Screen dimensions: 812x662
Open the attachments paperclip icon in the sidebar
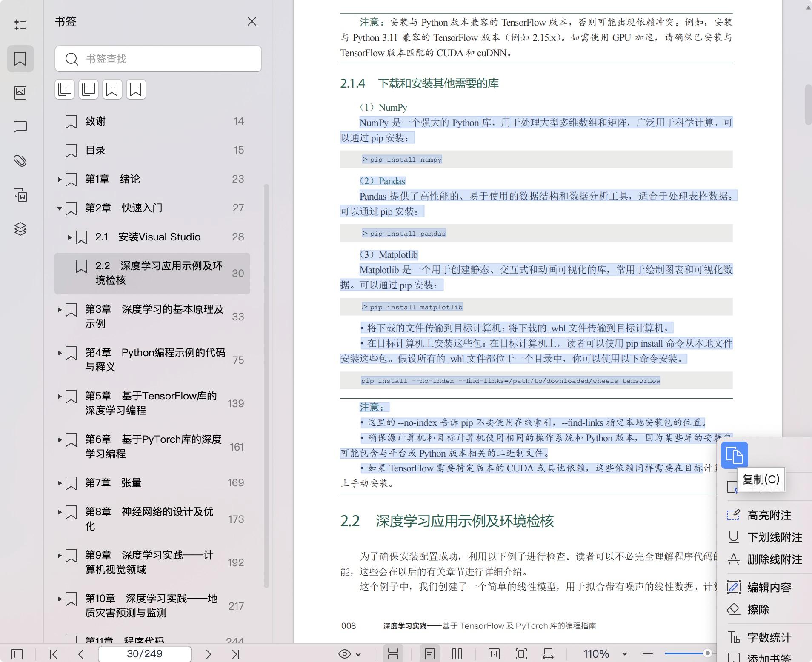point(20,161)
